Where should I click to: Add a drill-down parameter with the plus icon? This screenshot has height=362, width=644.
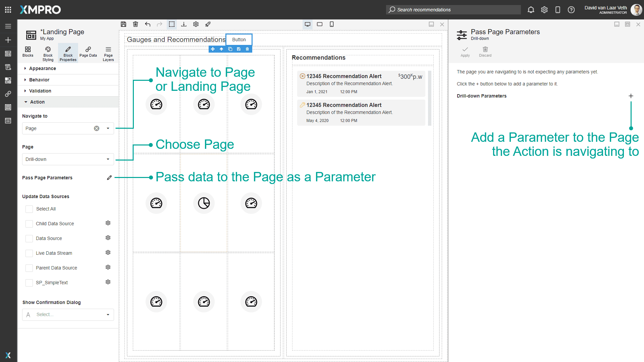[x=631, y=96]
